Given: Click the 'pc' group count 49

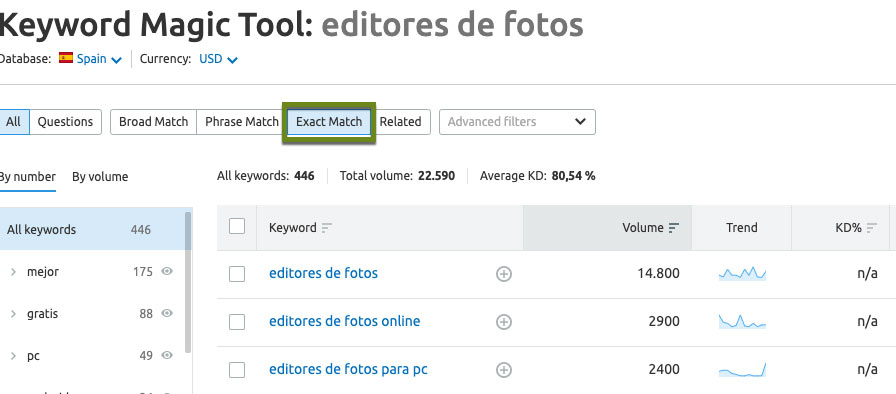Looking at the screenshot, I should coord(146,356).
